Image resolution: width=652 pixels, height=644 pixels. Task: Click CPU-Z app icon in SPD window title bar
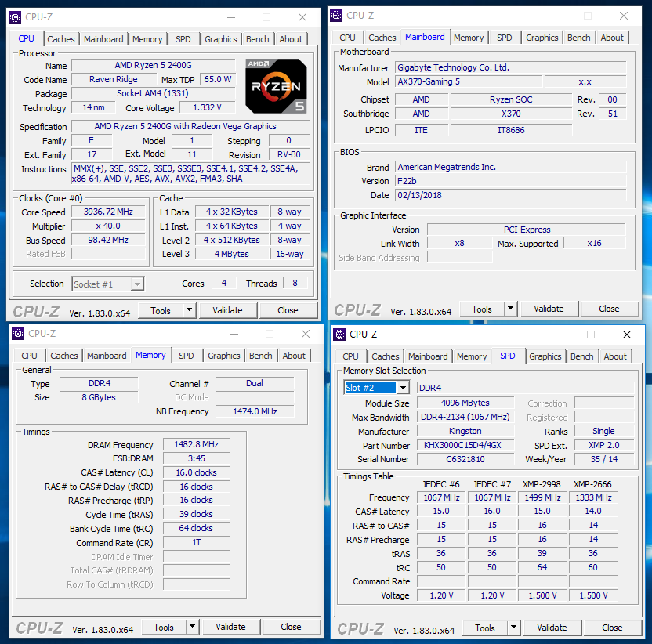pos(339,335)
